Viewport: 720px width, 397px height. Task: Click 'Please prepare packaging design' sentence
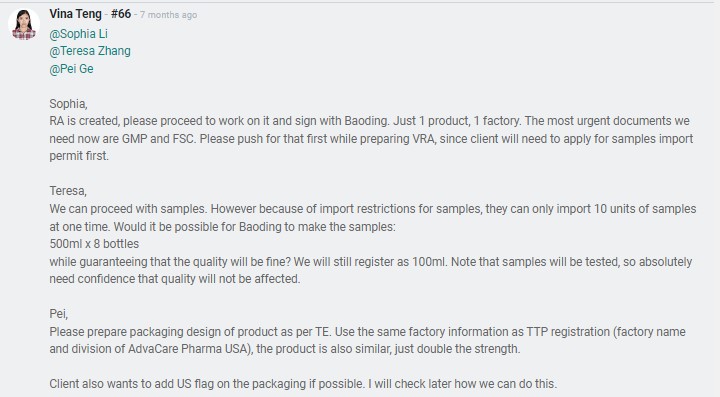[191, 331]
